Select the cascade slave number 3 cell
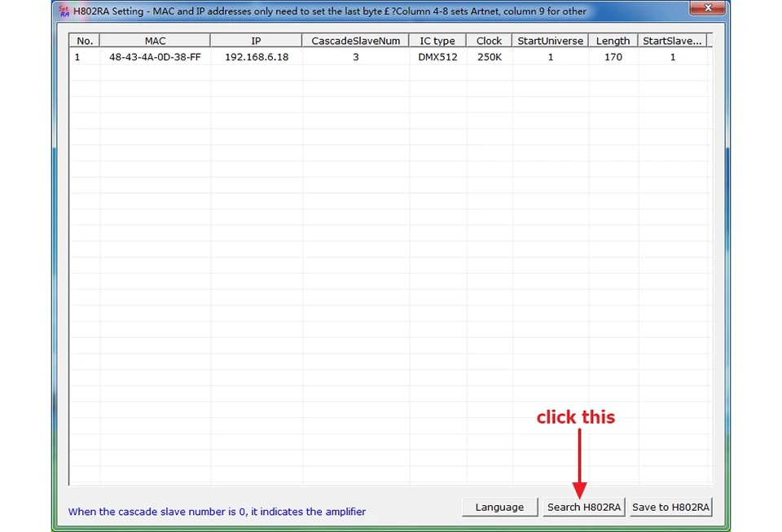782x532 pixels. coord(356,57)
